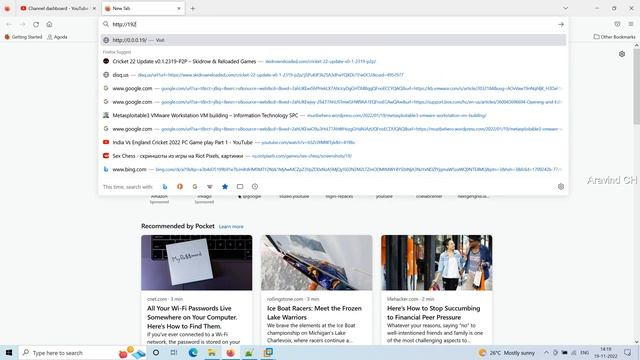This screenshot has height=360, width=640.
Task: Open Cricket 22 Update Skidrow suggestion
Action: click(x=333, y=61)
